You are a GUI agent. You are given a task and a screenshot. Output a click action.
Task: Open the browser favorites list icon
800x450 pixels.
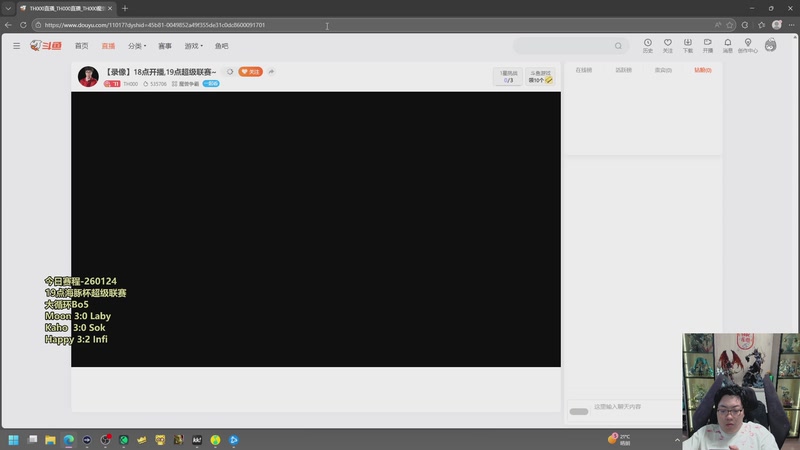[761, 24]
